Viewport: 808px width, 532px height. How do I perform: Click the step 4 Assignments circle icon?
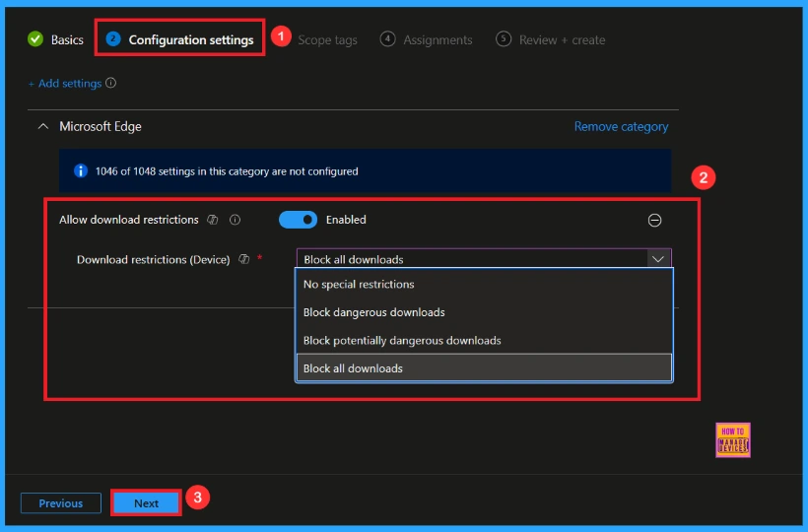(387, 39)
